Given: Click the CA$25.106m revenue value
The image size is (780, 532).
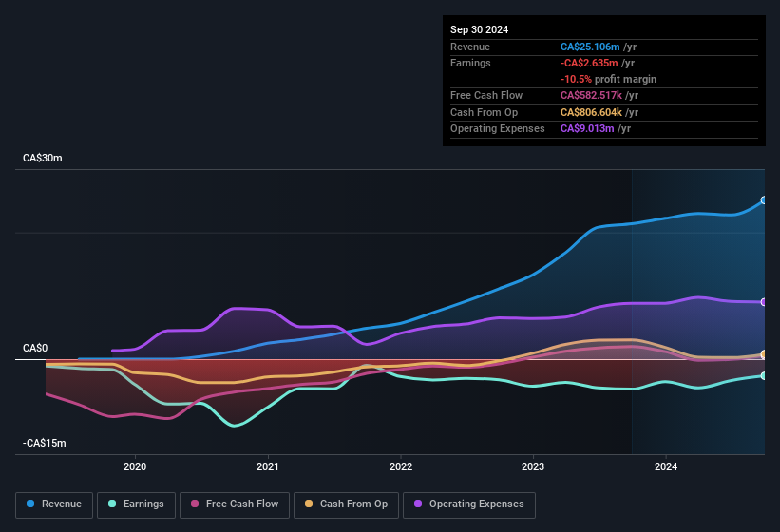Looking at the screenshot, I should coord(590,47).
